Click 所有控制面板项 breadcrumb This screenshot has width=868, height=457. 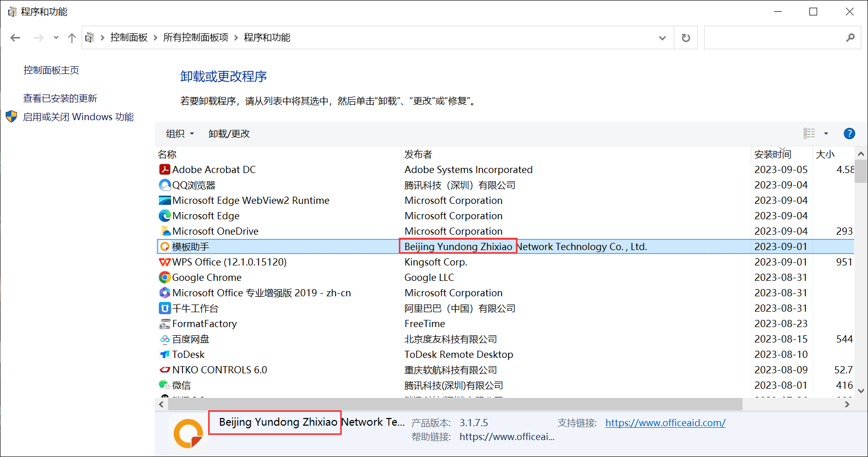(x=196, y=37)
